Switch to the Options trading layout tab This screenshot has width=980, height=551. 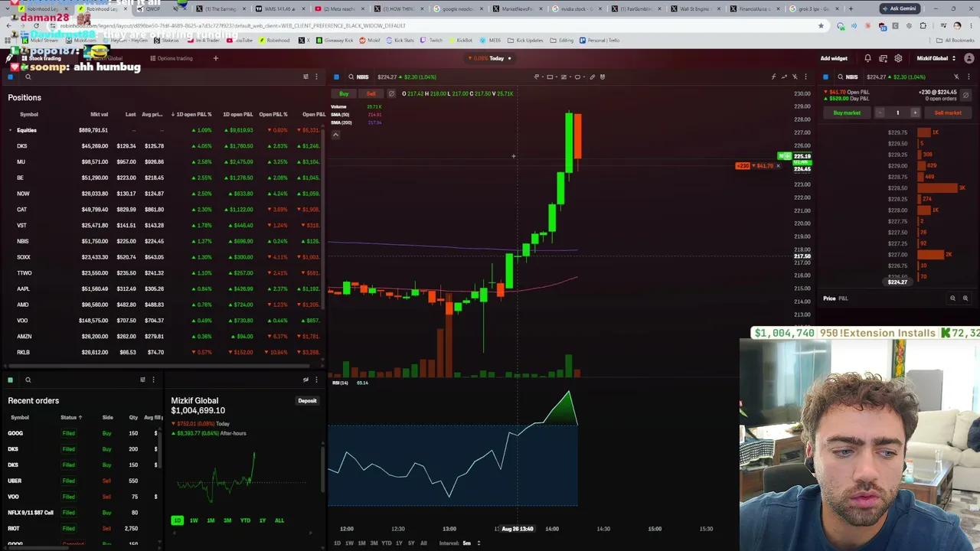tap(171, 58)
